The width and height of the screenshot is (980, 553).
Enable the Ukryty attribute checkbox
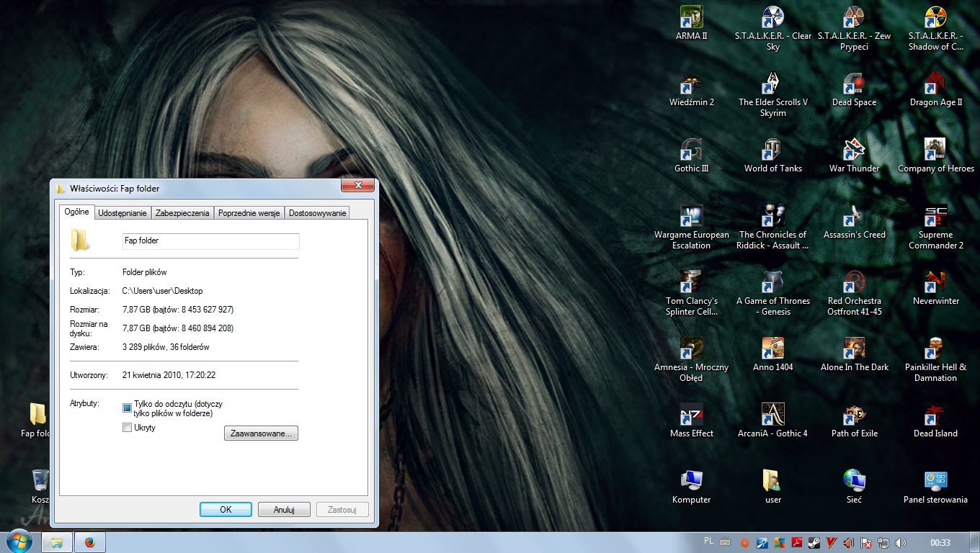pyautogui.click(x=128, y=428)
